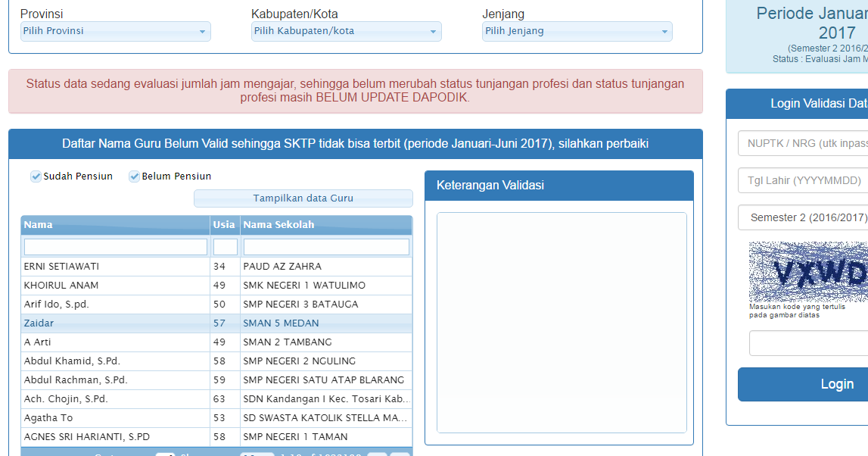Open the Pilih Provinsi dropdown
The width and height of the screenshot is (868, 456).
click(115, 32)
